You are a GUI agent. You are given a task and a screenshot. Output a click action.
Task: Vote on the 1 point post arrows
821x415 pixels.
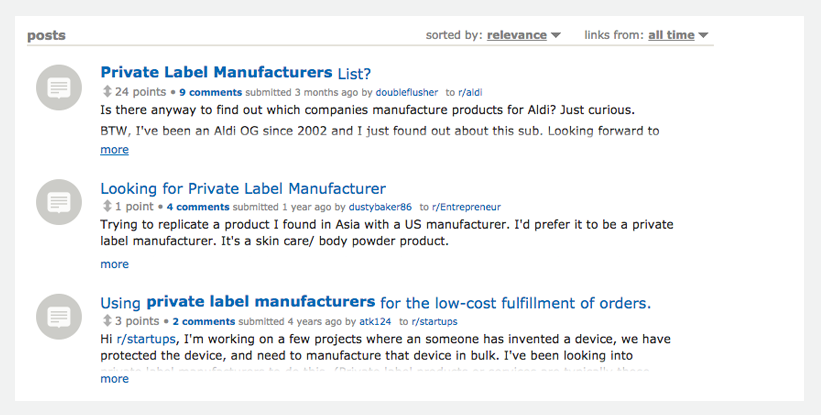[x=107, y=207]
